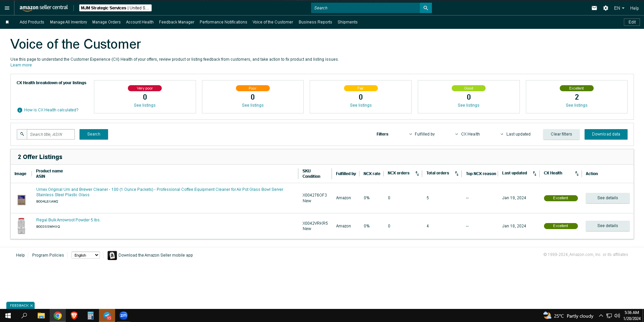This screenshot has height=322, width=644.
Task: Open Manage Orders
Action: pyautogui.click(x=106, y=22)
